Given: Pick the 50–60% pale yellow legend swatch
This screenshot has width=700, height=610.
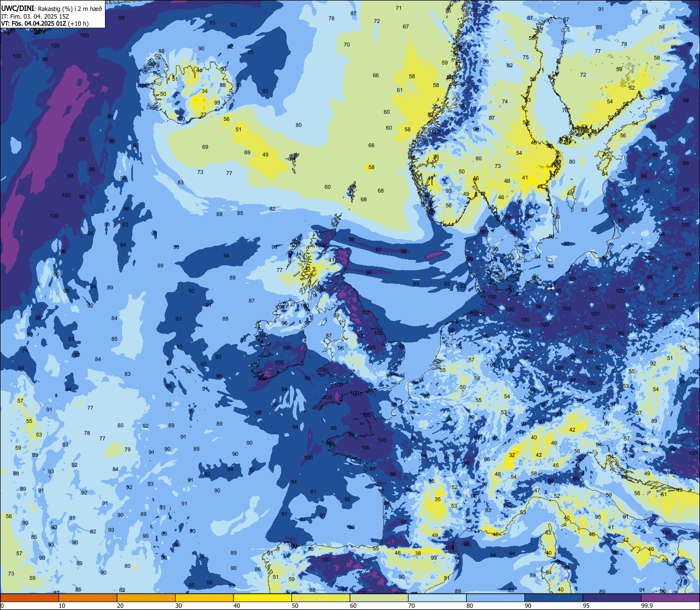Looking at the screenshot, I should 320,597.
